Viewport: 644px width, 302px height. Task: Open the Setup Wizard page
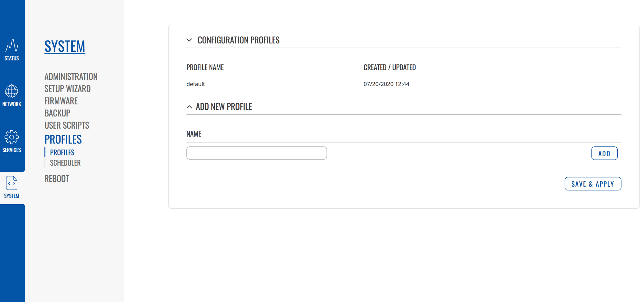67,89
